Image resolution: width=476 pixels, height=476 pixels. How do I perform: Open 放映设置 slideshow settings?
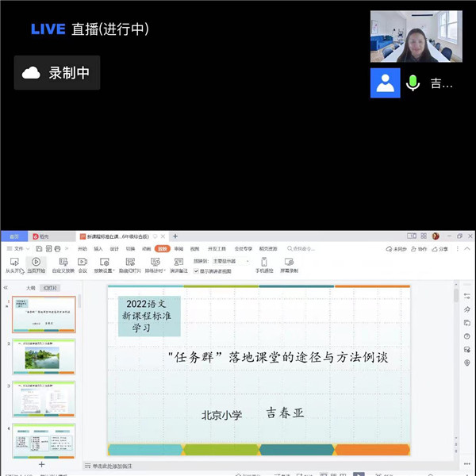[x=104, y=265]
